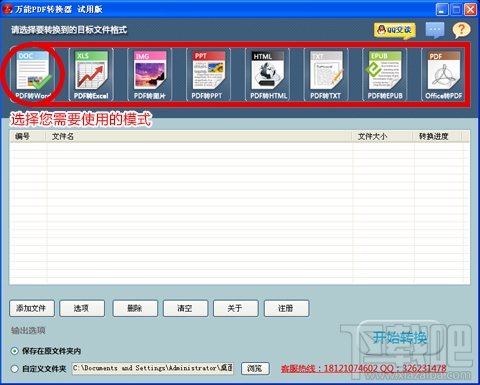
Task: Select the PDF转TXT icon
Action: point(326,74)
